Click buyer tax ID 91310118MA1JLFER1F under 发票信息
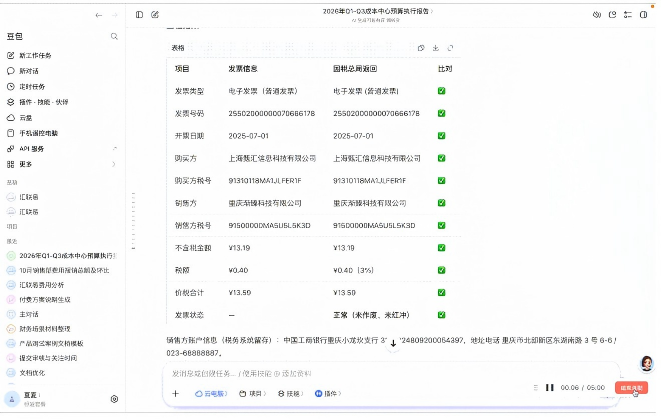This screenshot has width=661, height=419. 265,181
